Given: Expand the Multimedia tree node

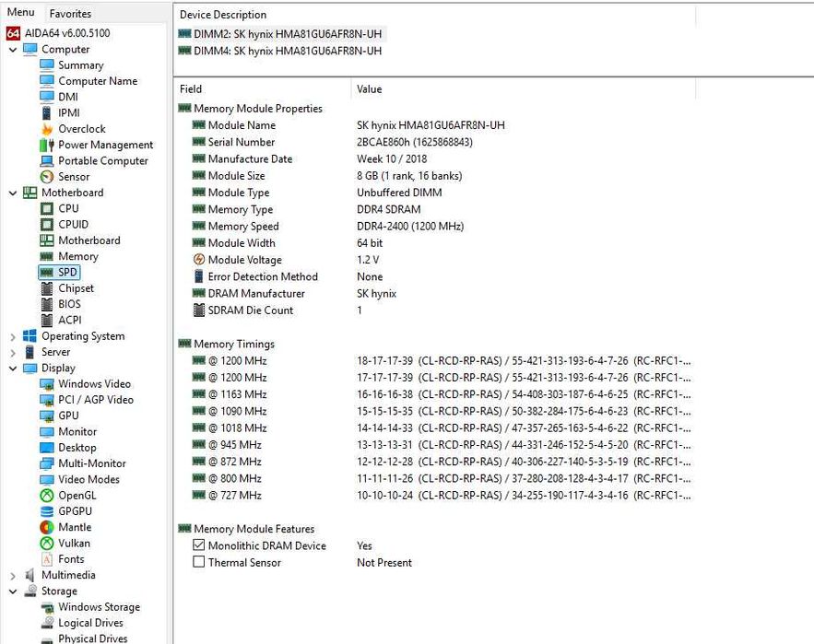Looking at the screenshot, I should (x=13, y=576).
